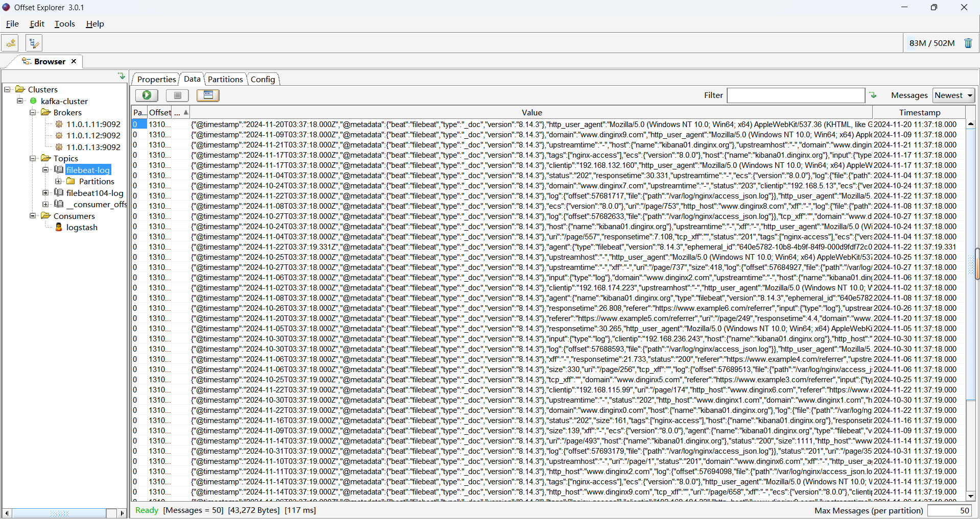Click the Max Messages per partition field
This screenshot has width=980, height=519.
[950, 510]
